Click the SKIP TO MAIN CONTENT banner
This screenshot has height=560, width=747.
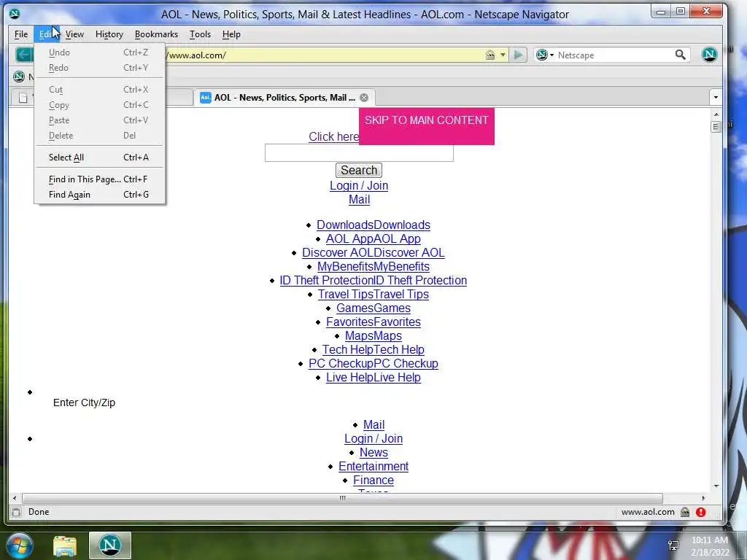click(426, 126)
